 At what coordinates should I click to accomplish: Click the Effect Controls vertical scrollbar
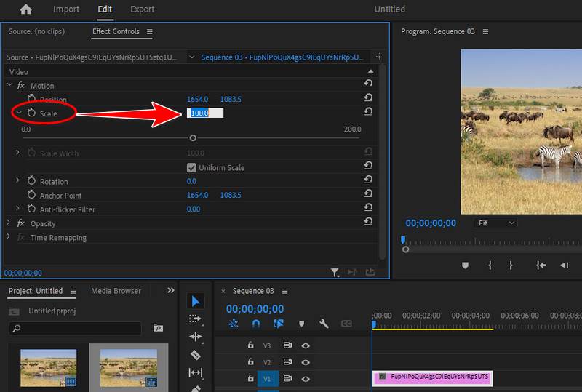pos(383,161)
